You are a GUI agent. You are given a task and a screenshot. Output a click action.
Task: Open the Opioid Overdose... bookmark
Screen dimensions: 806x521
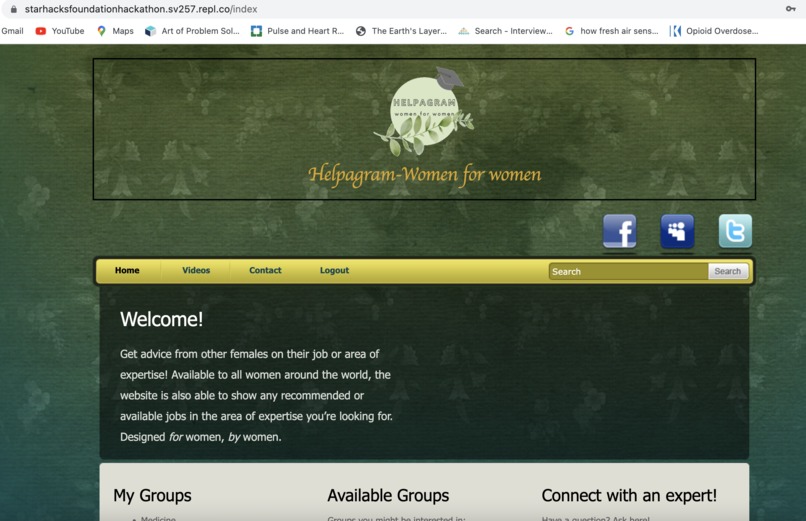713,31
